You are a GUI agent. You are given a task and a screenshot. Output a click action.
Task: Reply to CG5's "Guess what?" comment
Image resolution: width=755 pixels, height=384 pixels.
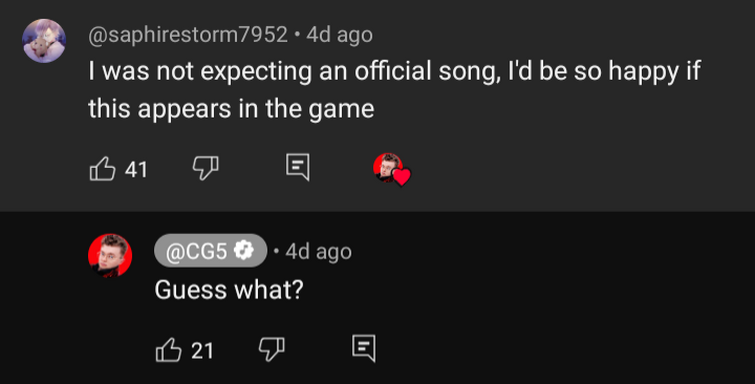(364, 349)
